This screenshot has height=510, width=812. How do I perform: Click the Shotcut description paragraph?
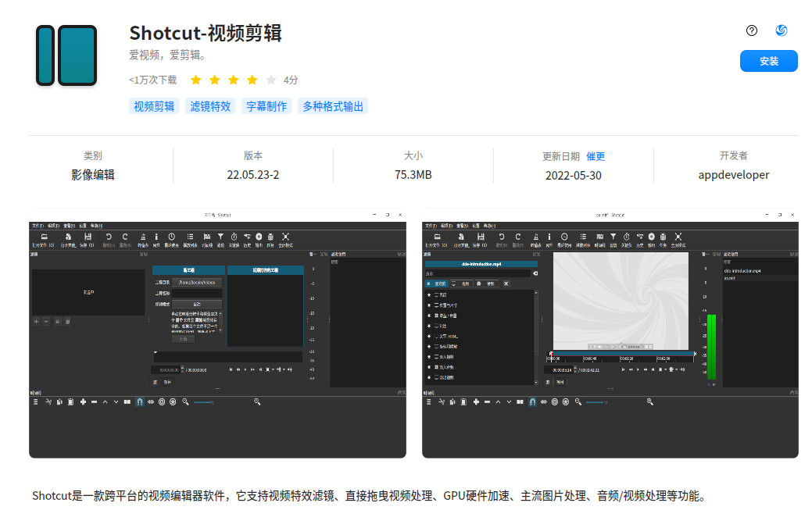[x=370, y=496]
